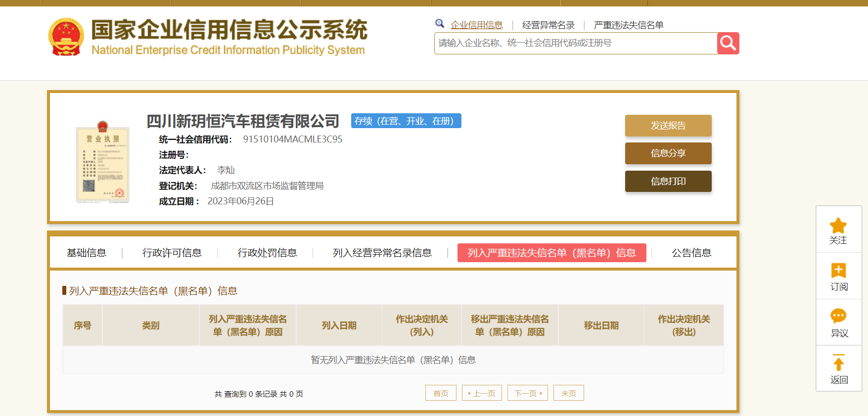
Task: Click the registration authority 成都市双流区市场监督管理局
Action: tap(267, 186)
